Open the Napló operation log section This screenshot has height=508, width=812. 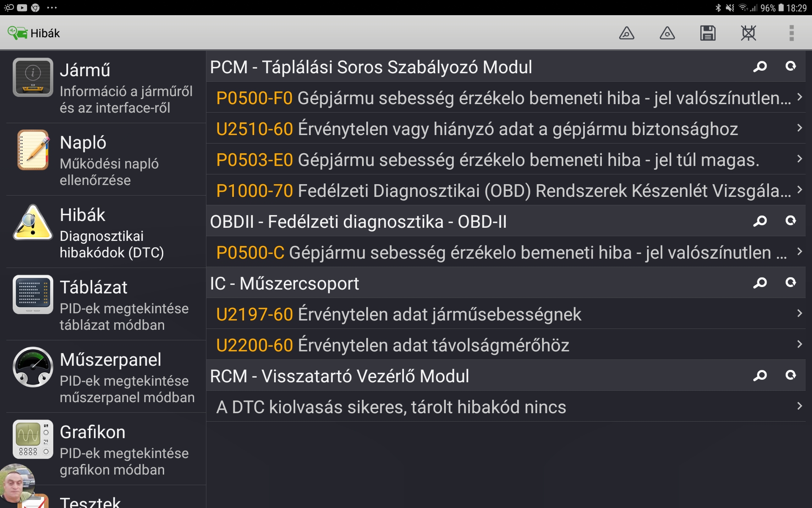(106, 160)
